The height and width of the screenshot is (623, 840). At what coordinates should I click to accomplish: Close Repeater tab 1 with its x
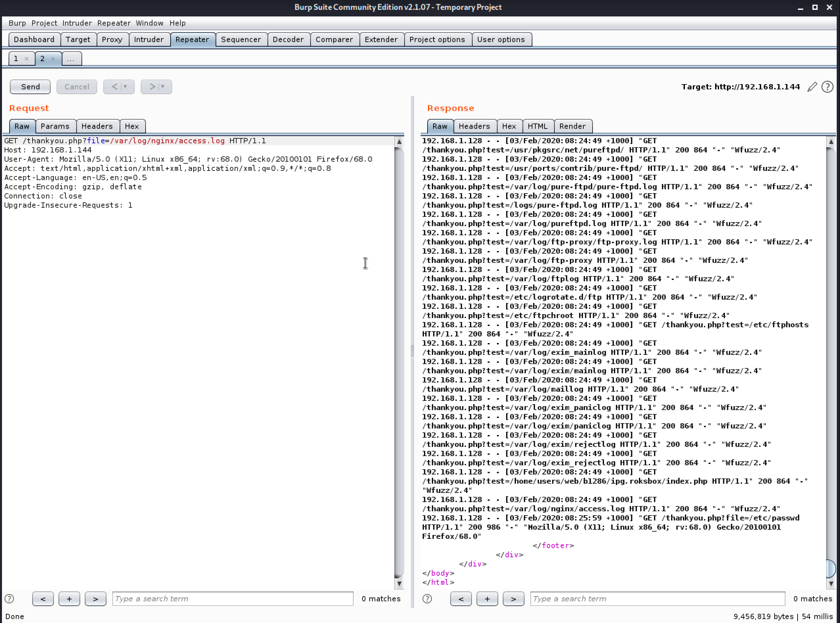[x=26, y=59]
